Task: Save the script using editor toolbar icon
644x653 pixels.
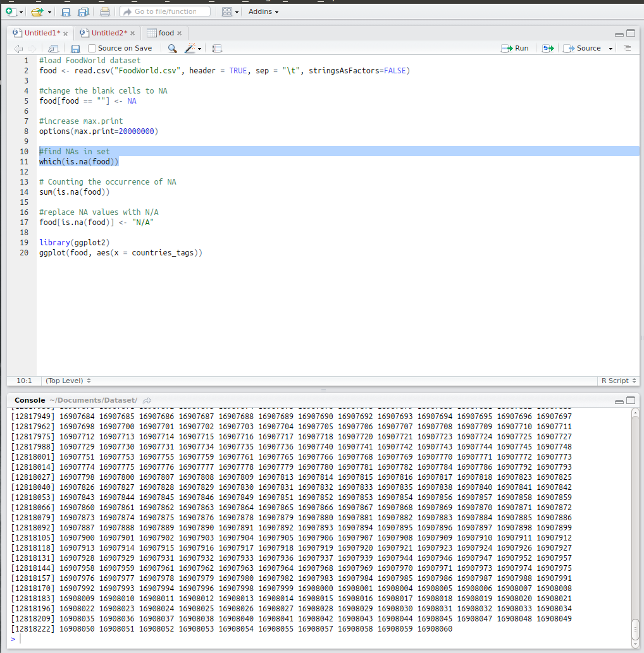Action: 75,49
